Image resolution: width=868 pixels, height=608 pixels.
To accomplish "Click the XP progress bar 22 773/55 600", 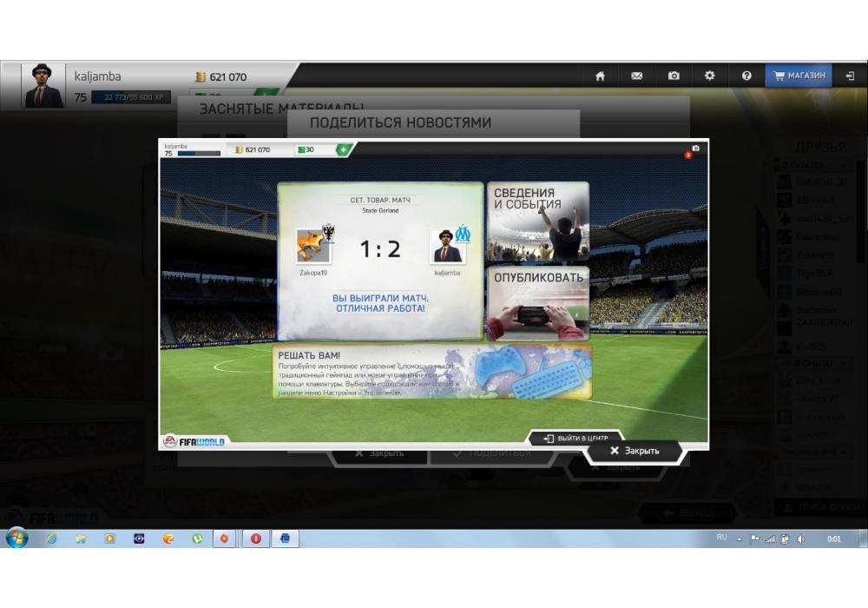I will 131,97.
